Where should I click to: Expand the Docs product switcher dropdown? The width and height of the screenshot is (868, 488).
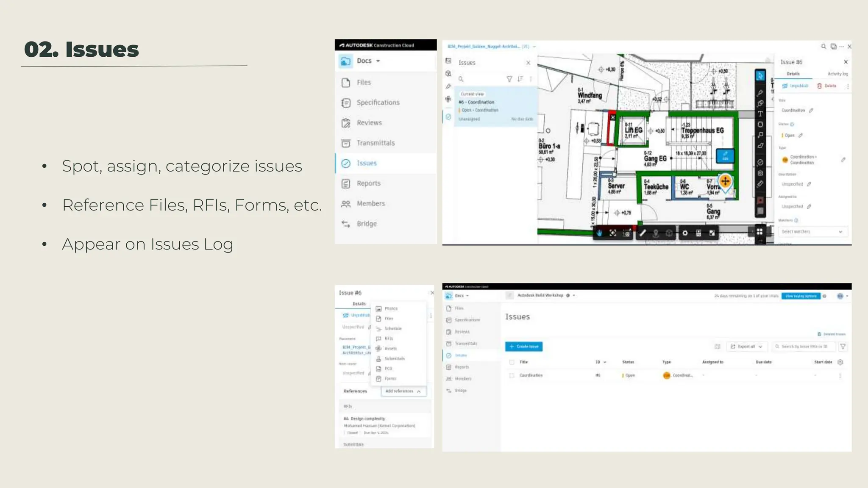pyautogui.click(x=378, y=61)
